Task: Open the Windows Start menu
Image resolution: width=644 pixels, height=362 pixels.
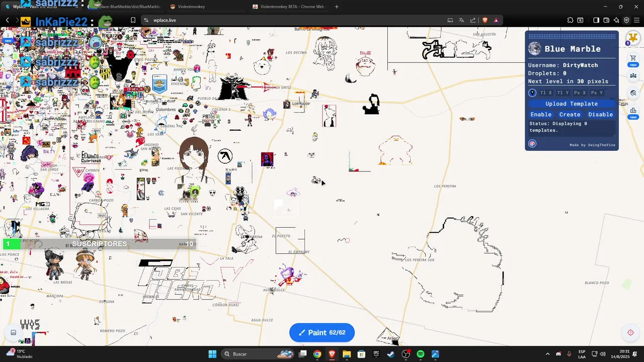Action: [x=212, y=354]
